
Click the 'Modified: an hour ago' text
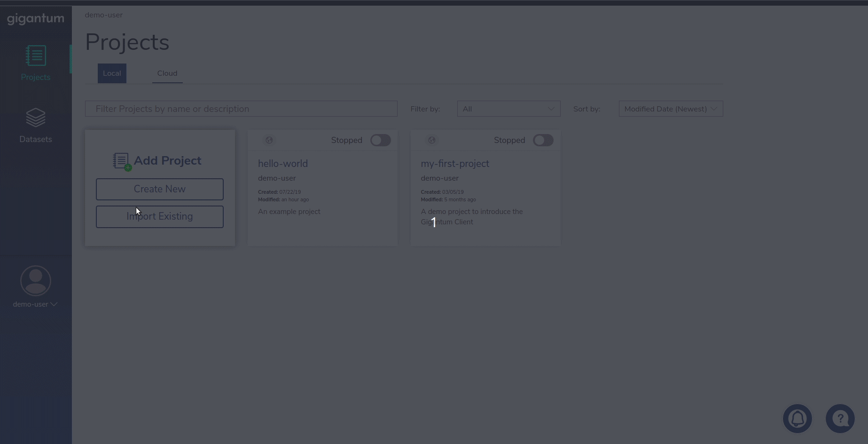point(283,199)
